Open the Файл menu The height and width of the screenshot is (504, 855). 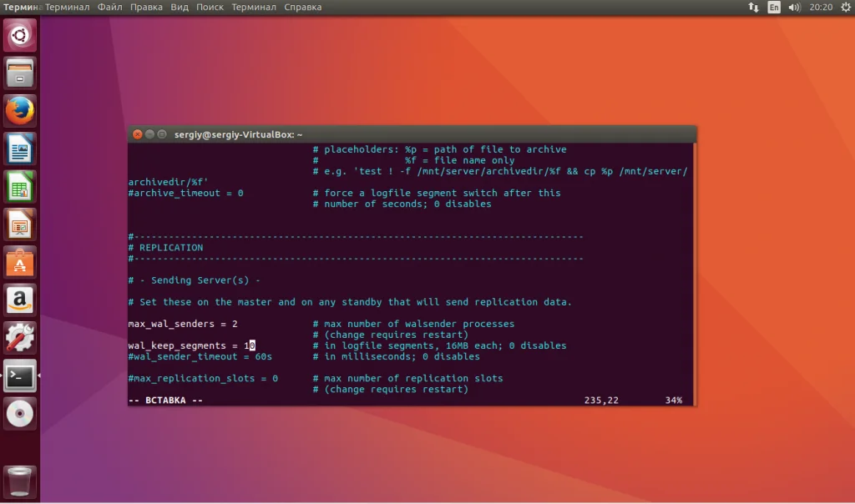tap(109, 7)
